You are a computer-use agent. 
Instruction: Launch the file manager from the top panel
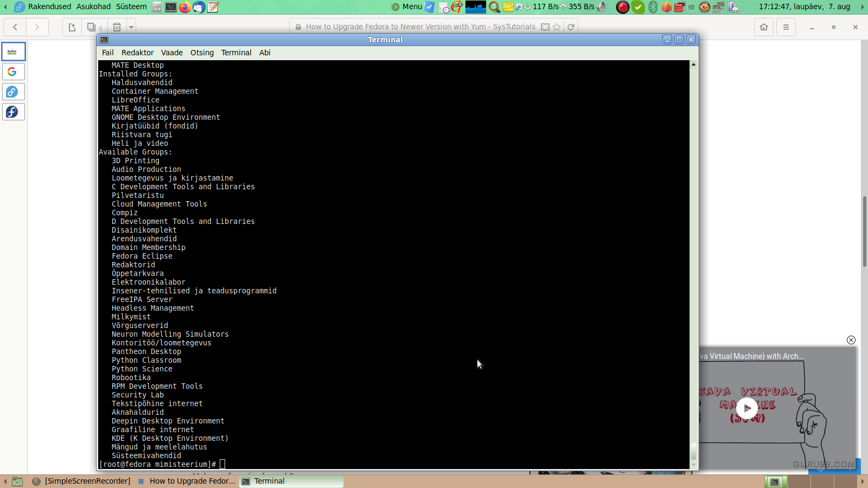(x=157, y=7)
